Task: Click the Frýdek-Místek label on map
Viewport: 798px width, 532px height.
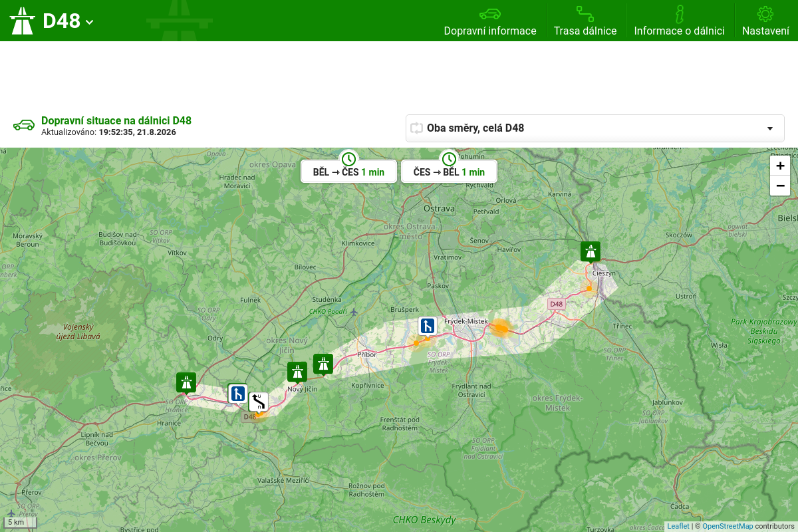Action: pos(466,321)
